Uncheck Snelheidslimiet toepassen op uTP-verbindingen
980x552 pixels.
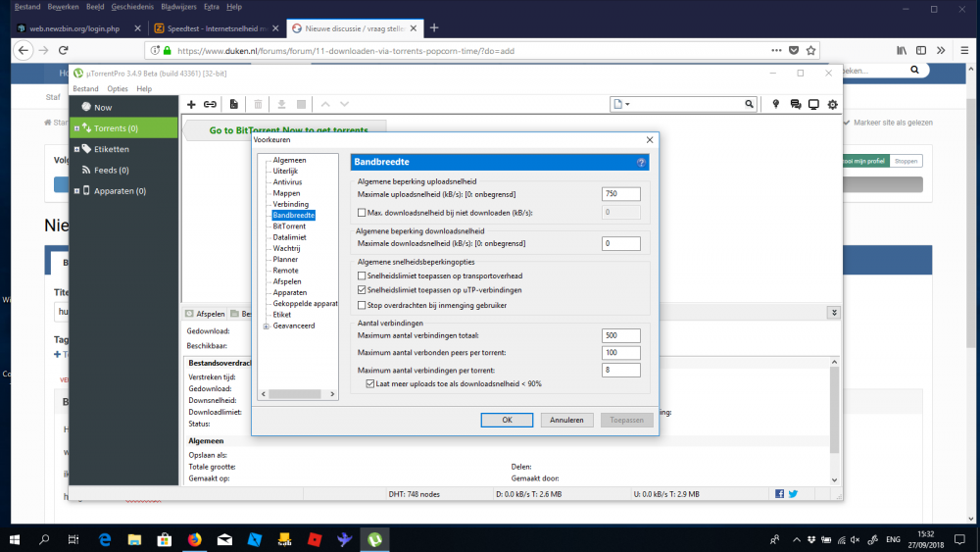click(x=363, y=290)
